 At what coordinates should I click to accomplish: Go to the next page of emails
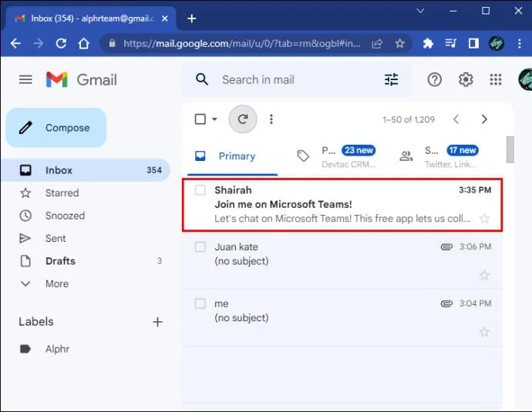pyautogui.click(x=484, y=119)
